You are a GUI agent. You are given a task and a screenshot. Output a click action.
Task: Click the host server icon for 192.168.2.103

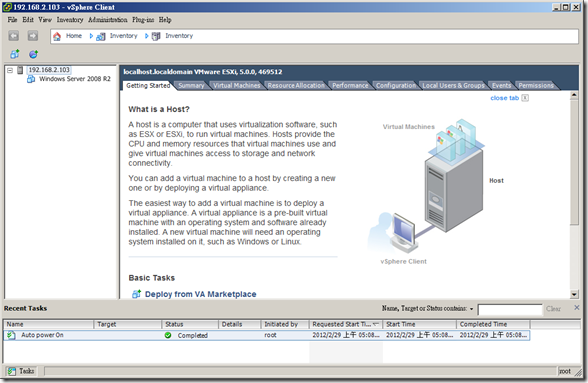20,70
